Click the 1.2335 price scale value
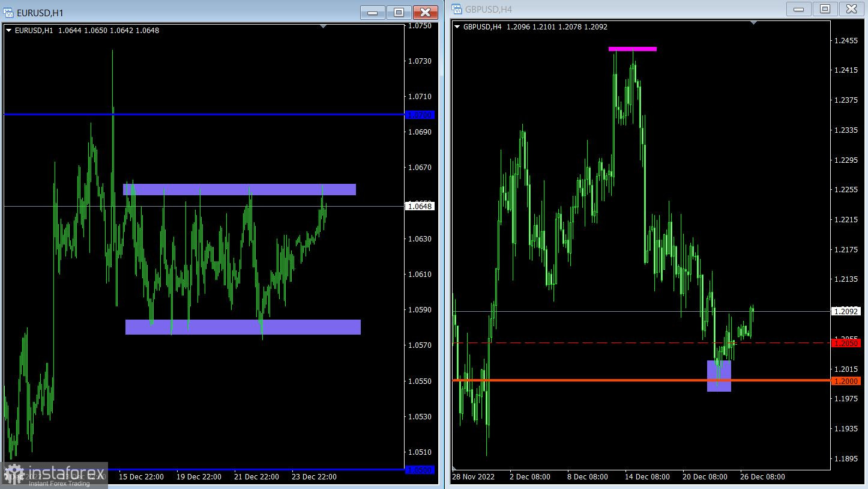 [x=845, y=130]
